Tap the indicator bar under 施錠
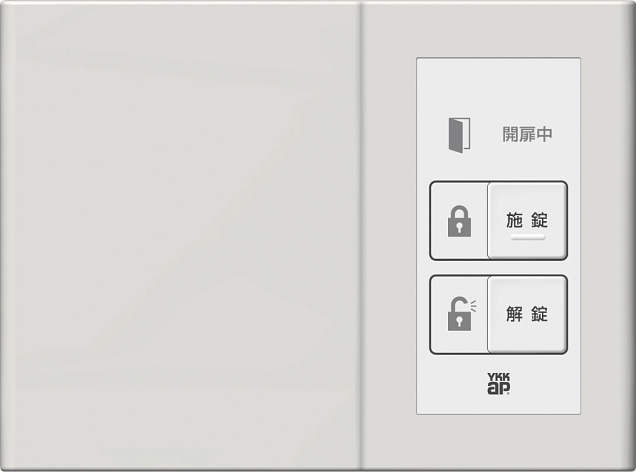The image size is (636, 472). [527, 238]
